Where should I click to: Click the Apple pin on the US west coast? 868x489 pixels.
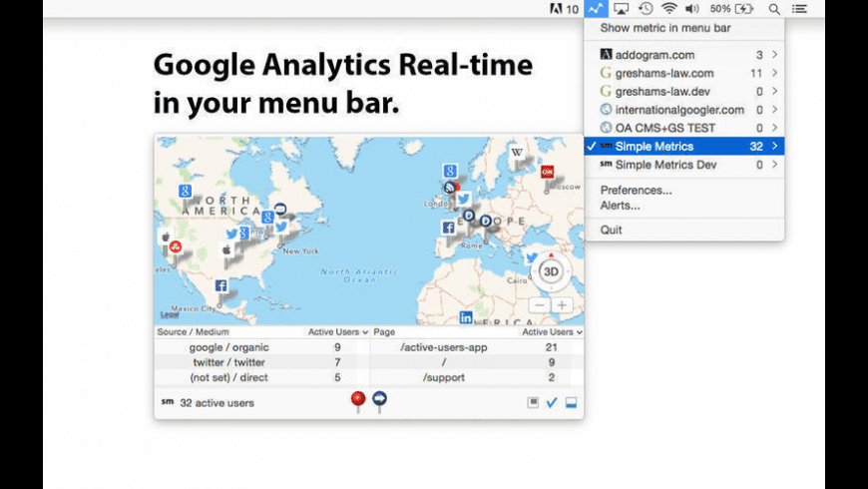(165, 238)
